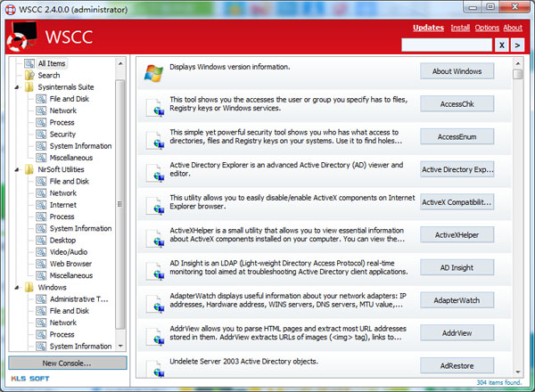Launch the AddrView button

coord(457,333)
